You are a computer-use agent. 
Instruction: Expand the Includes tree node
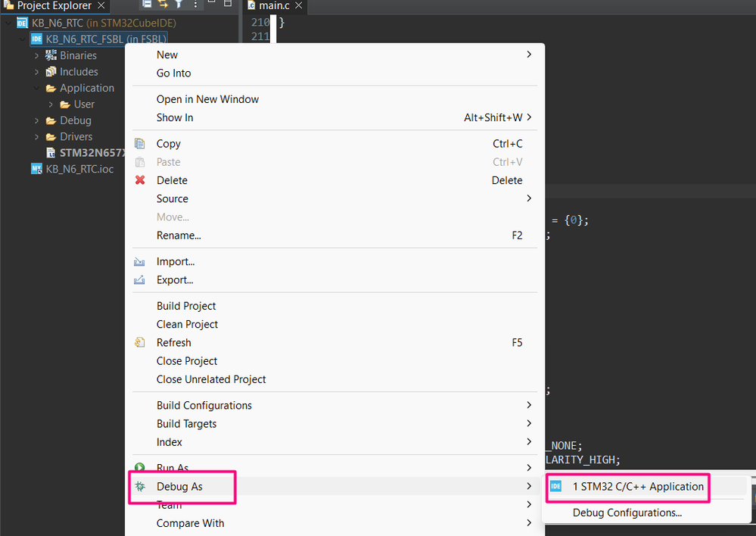coord(36,72)
